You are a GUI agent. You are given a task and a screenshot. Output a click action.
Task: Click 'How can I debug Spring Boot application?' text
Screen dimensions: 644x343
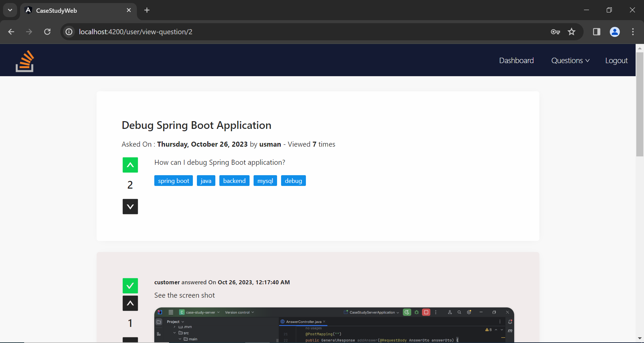[220, 162]
